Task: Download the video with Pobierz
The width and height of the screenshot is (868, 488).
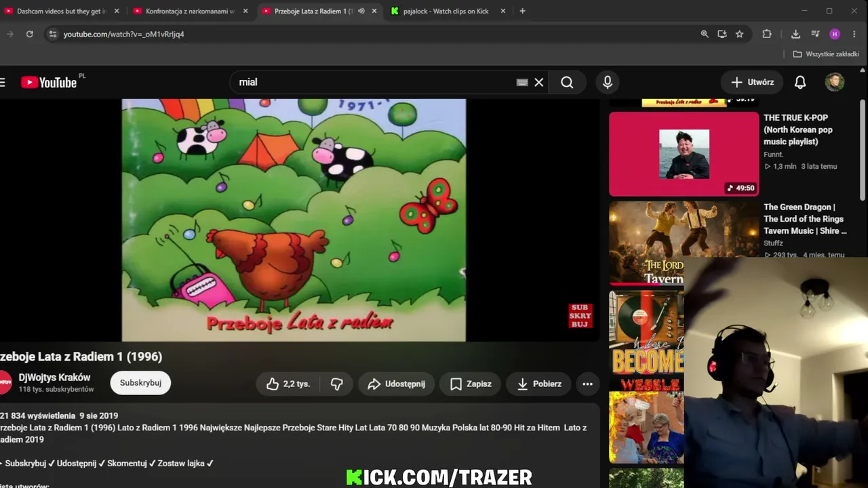Action: (x=539, y=384)
